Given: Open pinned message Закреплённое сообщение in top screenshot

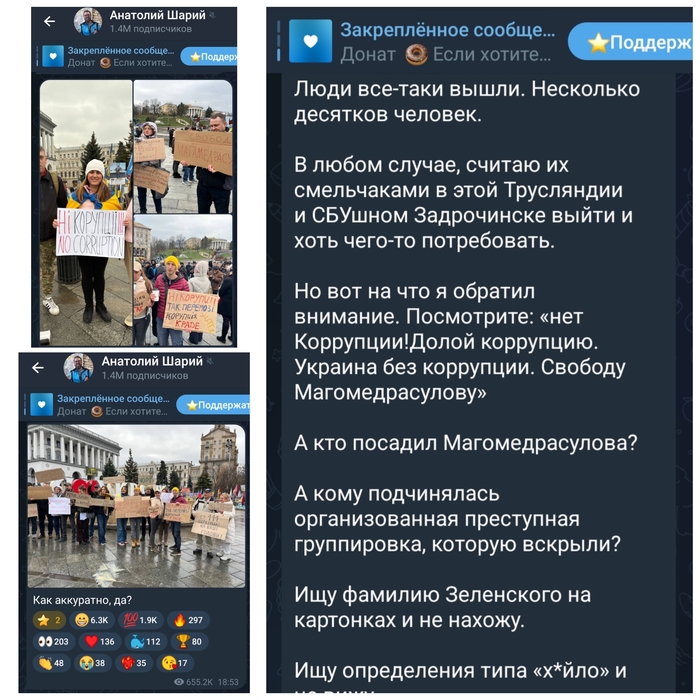Looking at the screenshot, I should coord(108,57).
